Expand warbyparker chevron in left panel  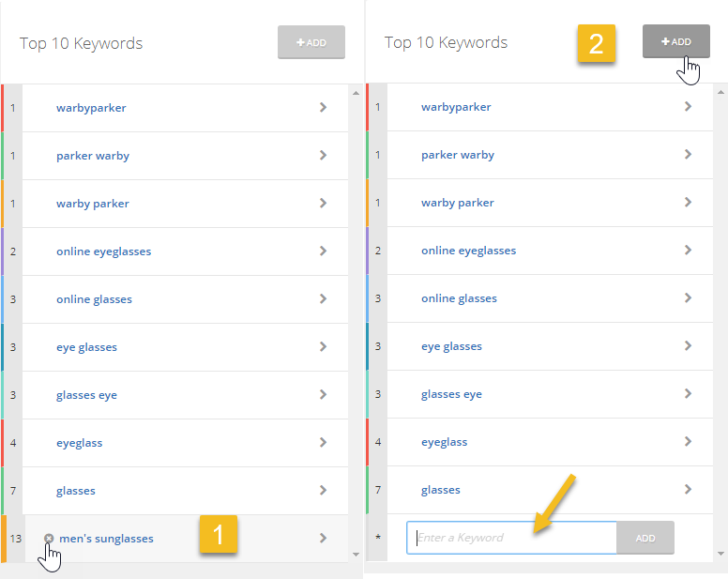pyautogui.click(x=323, y=107)
